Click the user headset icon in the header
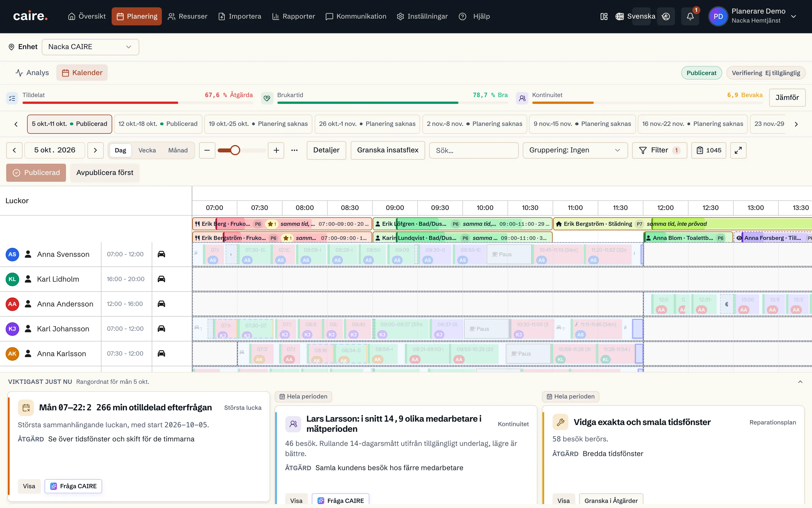This screenshot has width=812, height=508. (x=666, y=16)
